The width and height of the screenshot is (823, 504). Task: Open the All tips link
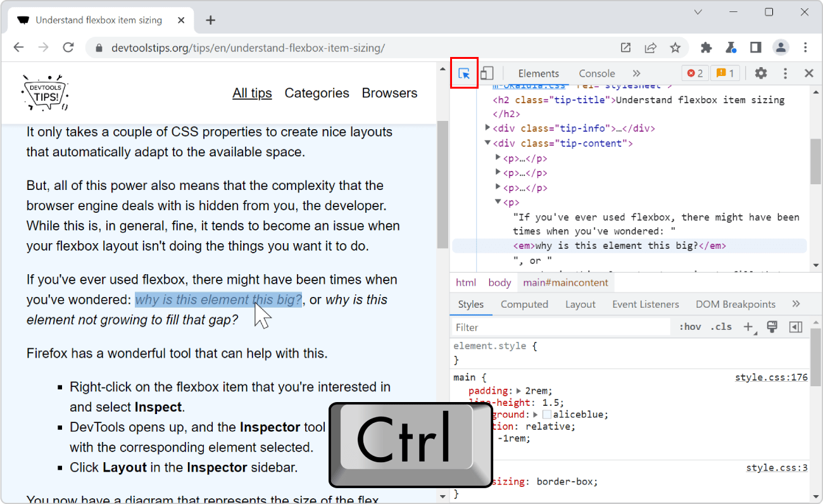tap(252, 93)
